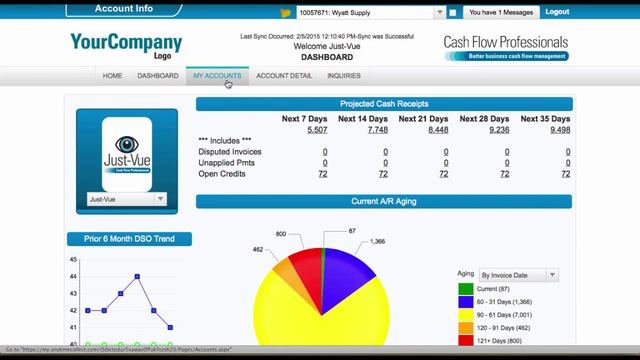Go to the HOME menu item
640x360 pixels.
point(112,76)
